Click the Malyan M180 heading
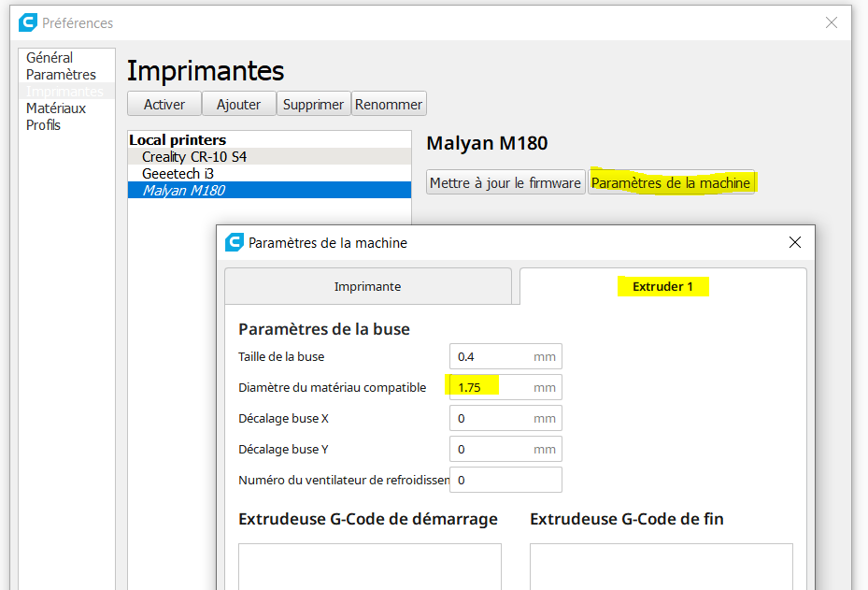The width and height of the screenshot is (868, 590). click(x=487, y=143)
